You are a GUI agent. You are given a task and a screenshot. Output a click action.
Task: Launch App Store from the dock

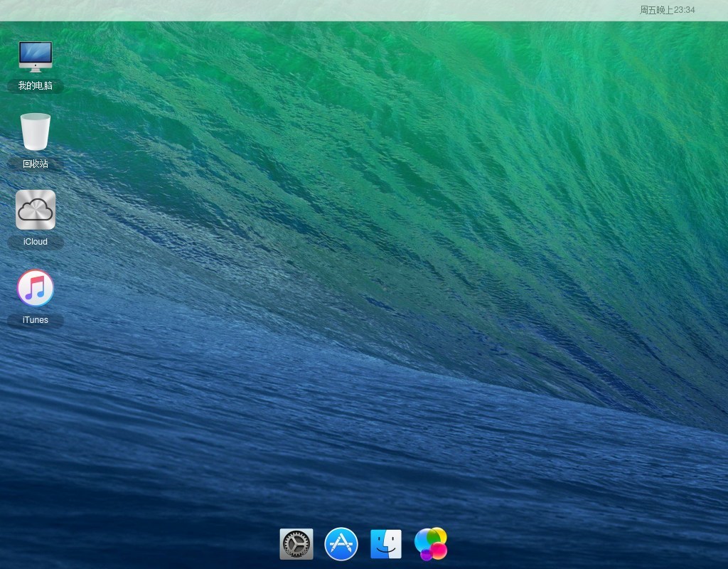pos(341,544)
